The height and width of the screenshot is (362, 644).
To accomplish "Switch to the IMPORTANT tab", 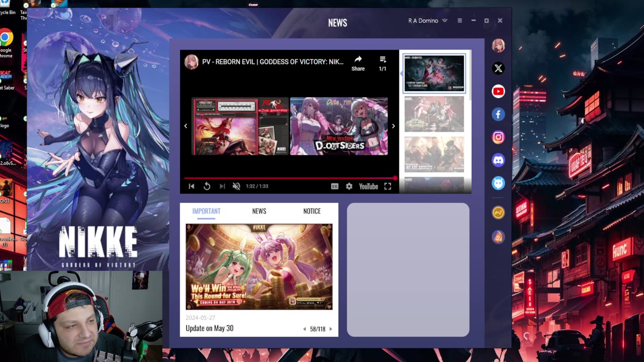I will tap(206, 211).
